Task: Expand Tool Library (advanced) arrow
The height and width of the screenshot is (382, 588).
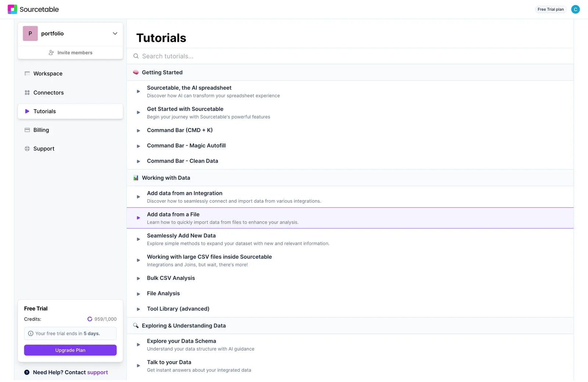Action: pyautogui.click(x=139, y=309)
